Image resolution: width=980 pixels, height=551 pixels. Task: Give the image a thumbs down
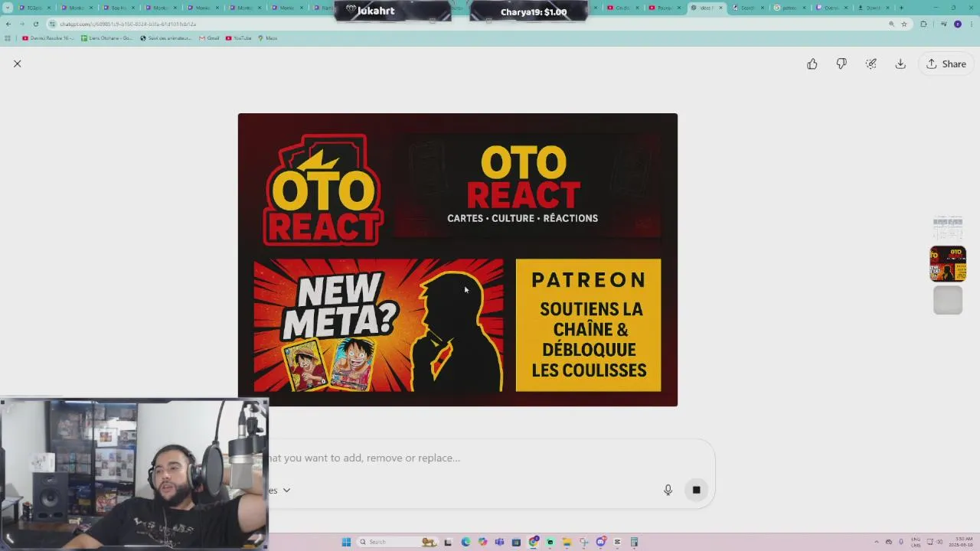click(x=841, y=64)
